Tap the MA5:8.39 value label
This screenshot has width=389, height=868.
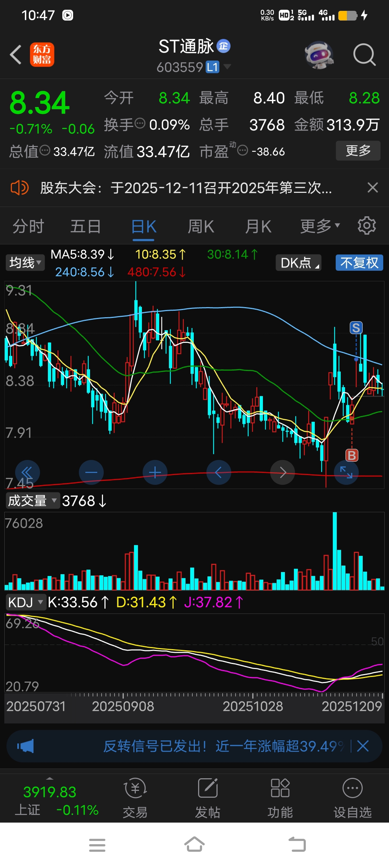82,254
